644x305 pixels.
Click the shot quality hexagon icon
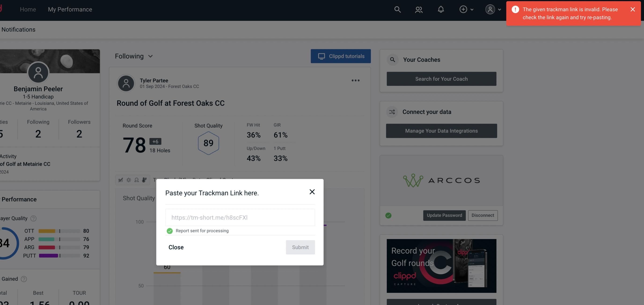(x=208, y=143)
